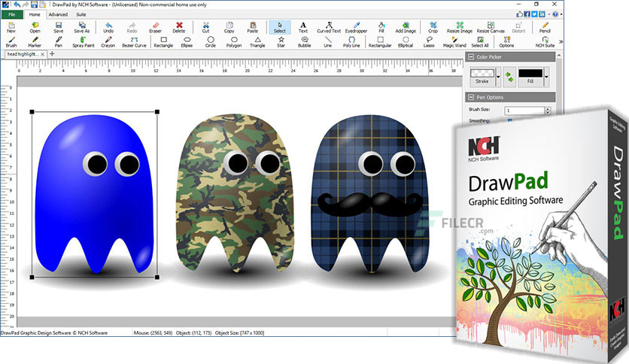Click Select All in the ribbon
629x364 pixels.
480,42
